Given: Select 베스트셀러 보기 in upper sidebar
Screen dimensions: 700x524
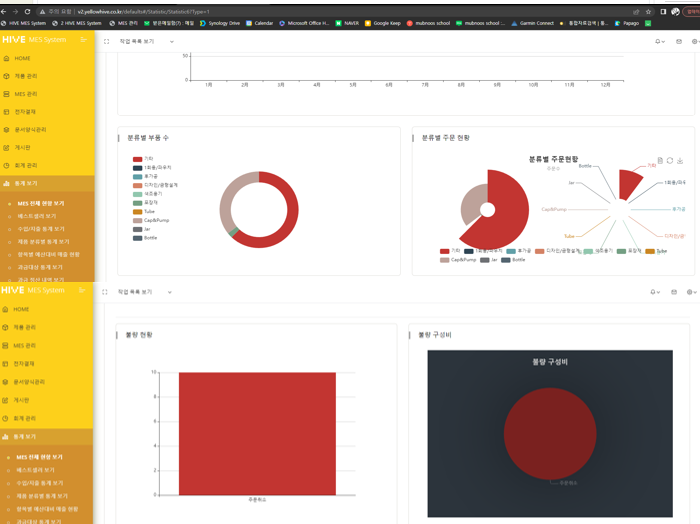Looking at the screenshot, I should coord(37,216).
